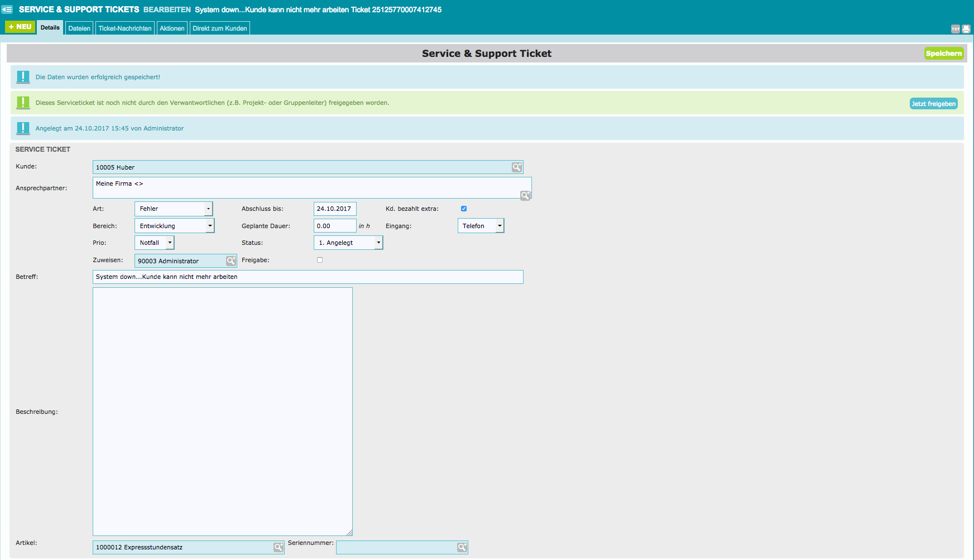The width and height of the screenshot is (974, 560).
Task: Click the Jetzt freigeben button
Action: (x=933, y=104)
